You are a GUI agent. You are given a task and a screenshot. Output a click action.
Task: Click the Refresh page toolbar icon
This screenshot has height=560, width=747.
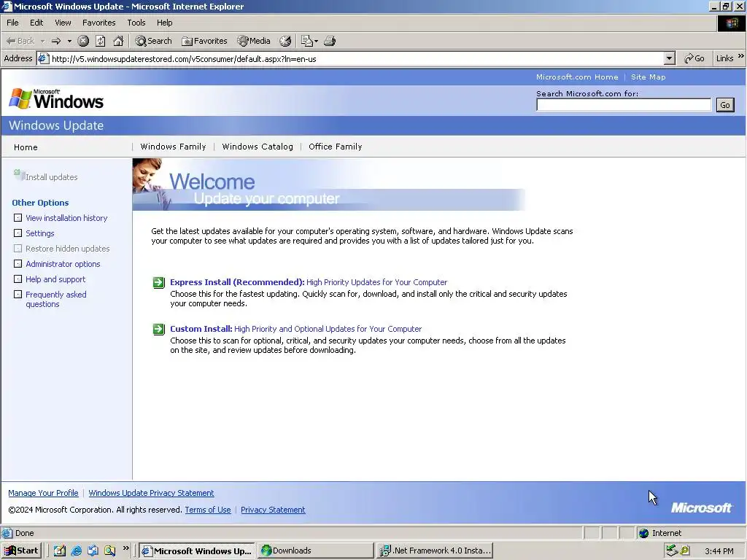[101, 41]
